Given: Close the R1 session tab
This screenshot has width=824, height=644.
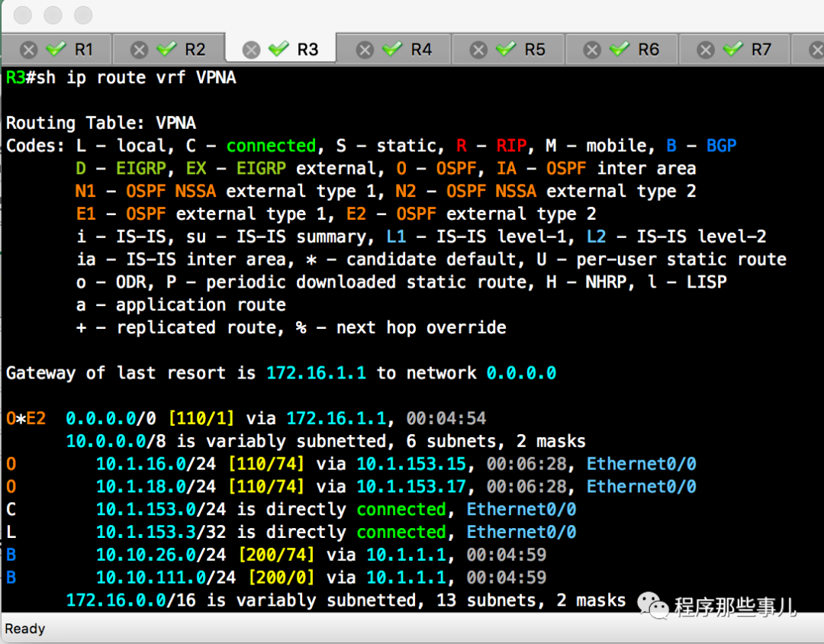Looking at the screenshot, I should [x=28, y=50].
